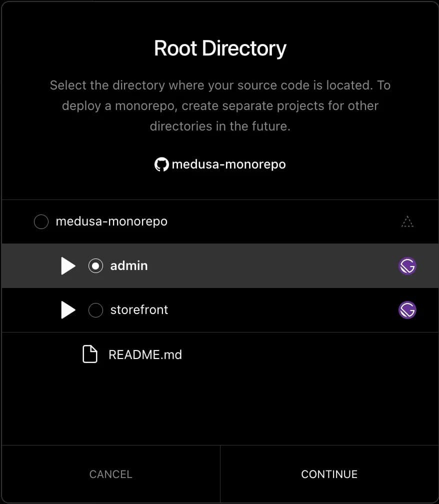Select the admin radio button
Image resolution: width=439 pixels, height=504 pixels.
95,266
